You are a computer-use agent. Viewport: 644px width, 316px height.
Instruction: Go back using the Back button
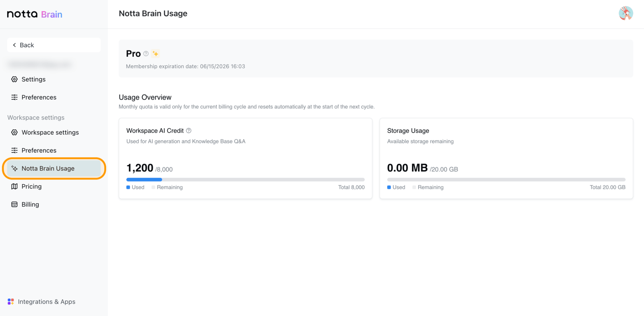54,45
